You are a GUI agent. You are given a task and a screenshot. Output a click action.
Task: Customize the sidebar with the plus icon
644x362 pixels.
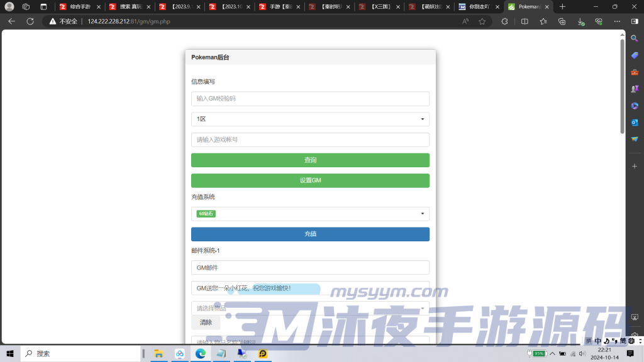(x=635, y=166)
